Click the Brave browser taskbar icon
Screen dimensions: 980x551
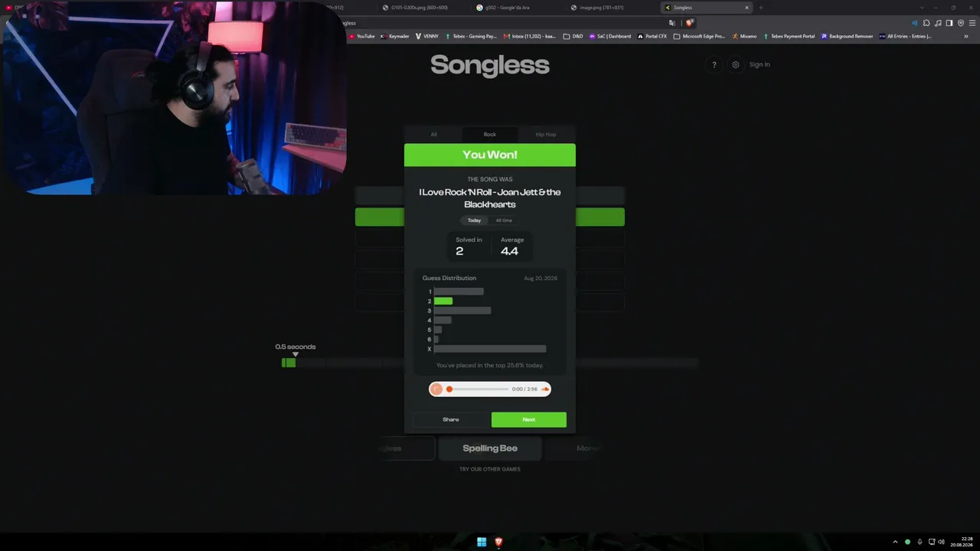coord(498,542)
